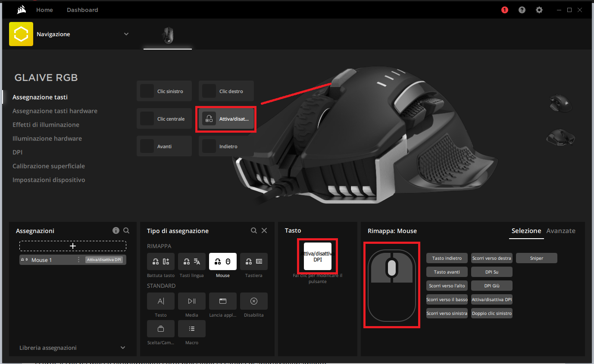Remap to Scorri verso sinistra

coord(447,313)
